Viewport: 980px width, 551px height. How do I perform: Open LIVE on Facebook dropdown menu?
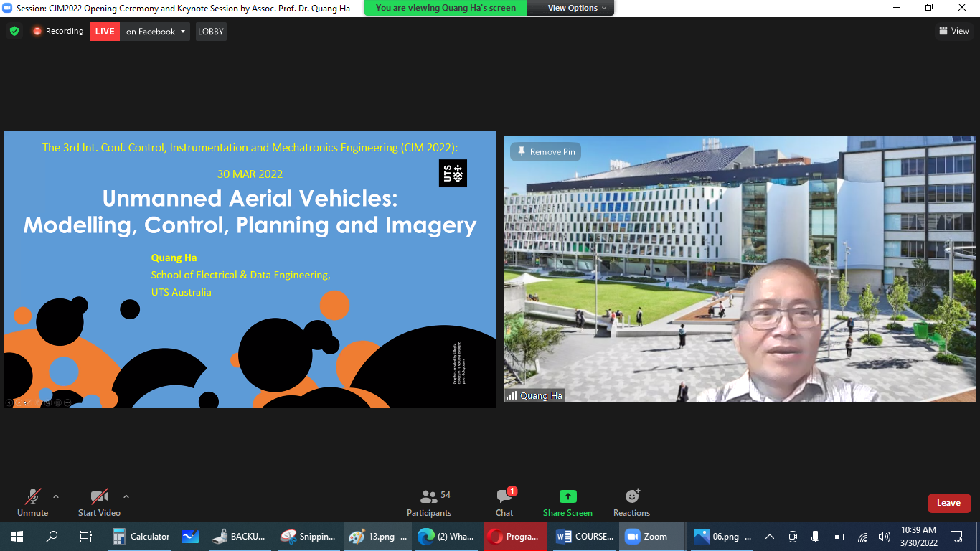point(156,32)
